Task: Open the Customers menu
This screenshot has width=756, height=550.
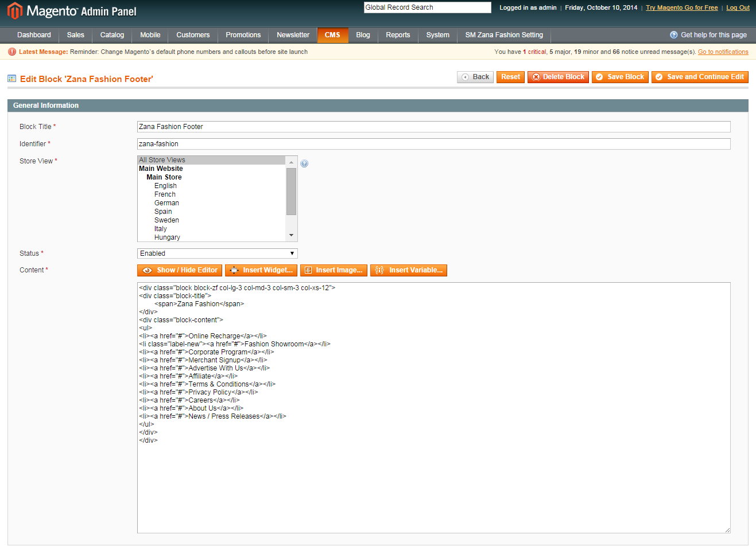Action: tap(193, 35)
